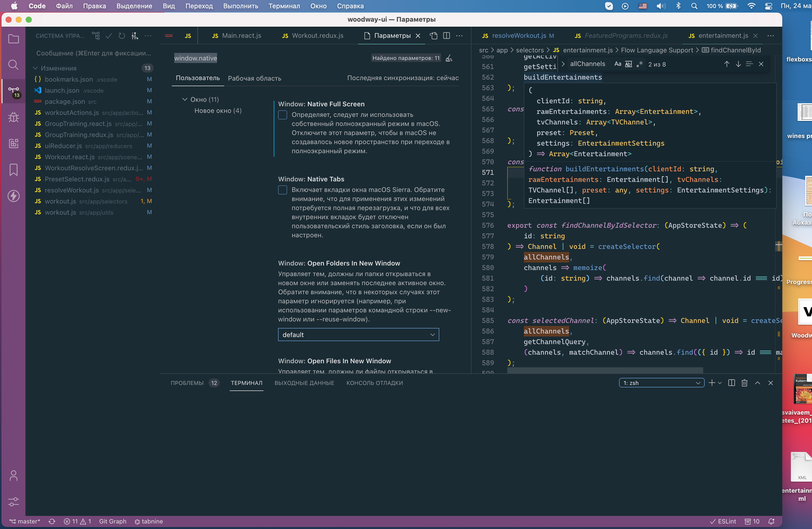Open Search view in activity bar

click(x=13, y=64)
